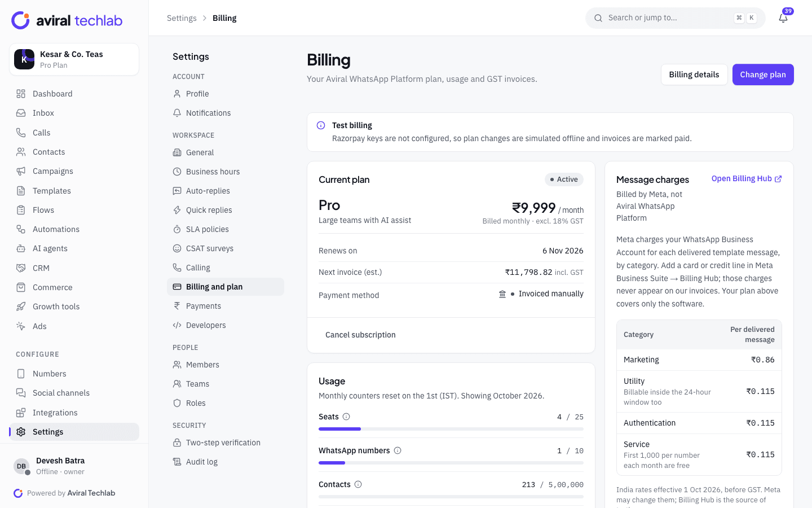Open Social channels in Configure section
The image size is (812, 508).
pyautogui.click(x=74, y=393)
